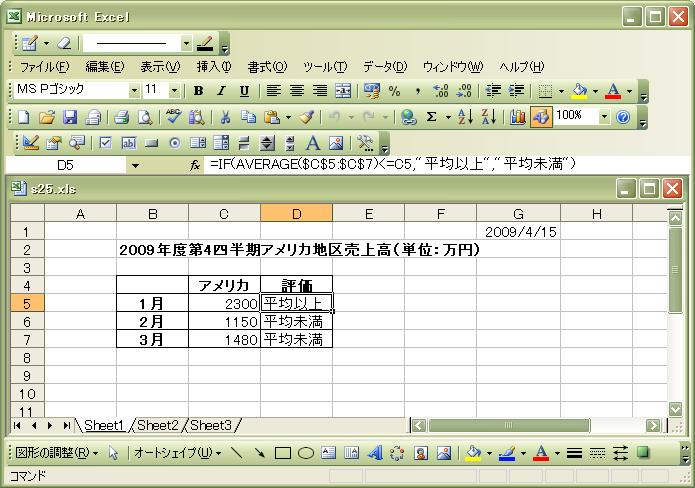Toggle Underline formatting
This screenshot has height=488, width=695.
[244, 91]
